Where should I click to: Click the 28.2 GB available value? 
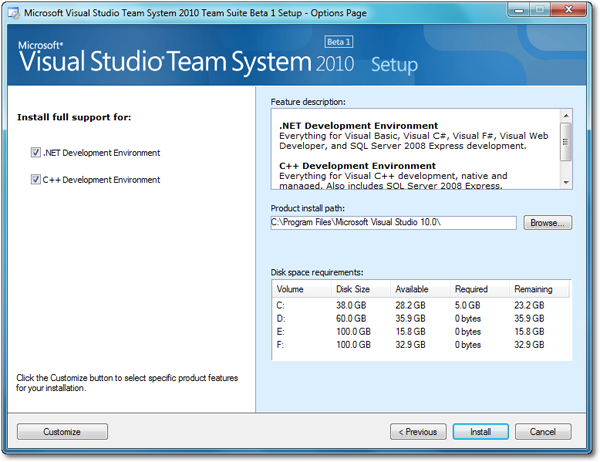(x=410, y=305)
